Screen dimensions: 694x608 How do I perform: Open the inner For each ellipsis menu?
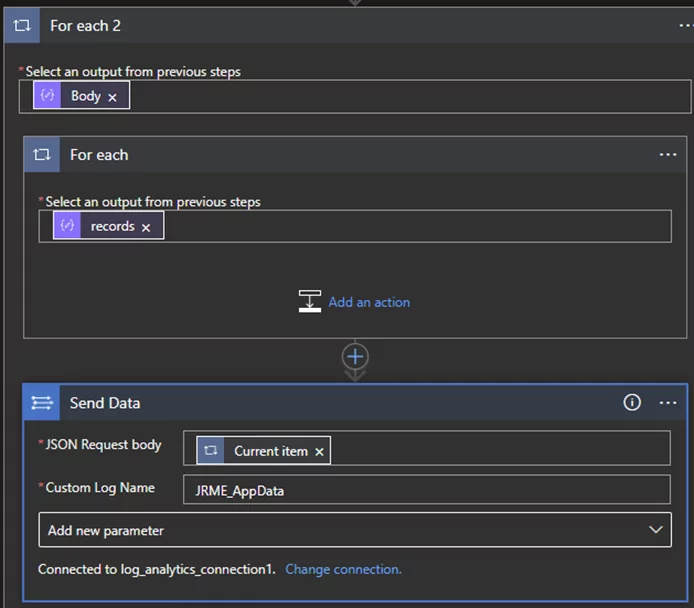click(x=667, y=154)
